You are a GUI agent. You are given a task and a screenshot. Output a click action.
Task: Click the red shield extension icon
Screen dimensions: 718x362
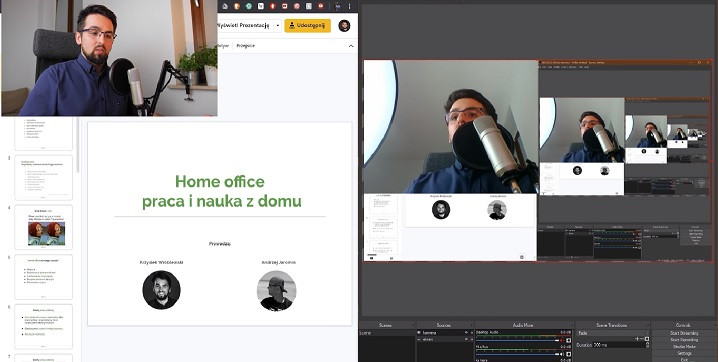pyautogui.click(x=273, y=6)
